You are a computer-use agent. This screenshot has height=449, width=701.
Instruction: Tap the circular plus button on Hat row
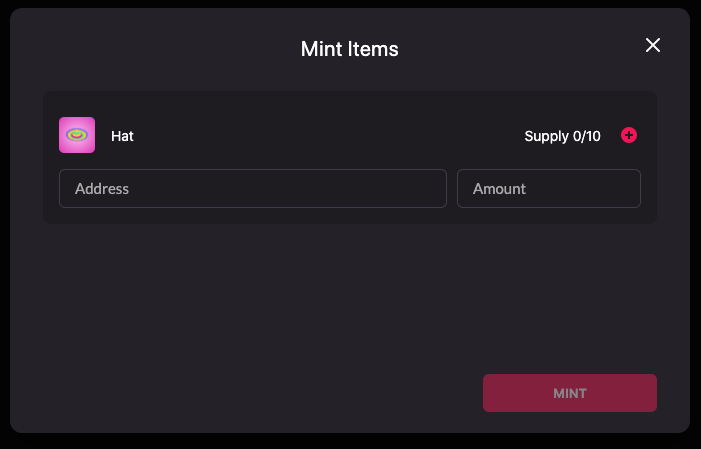[x=629, y=135]
